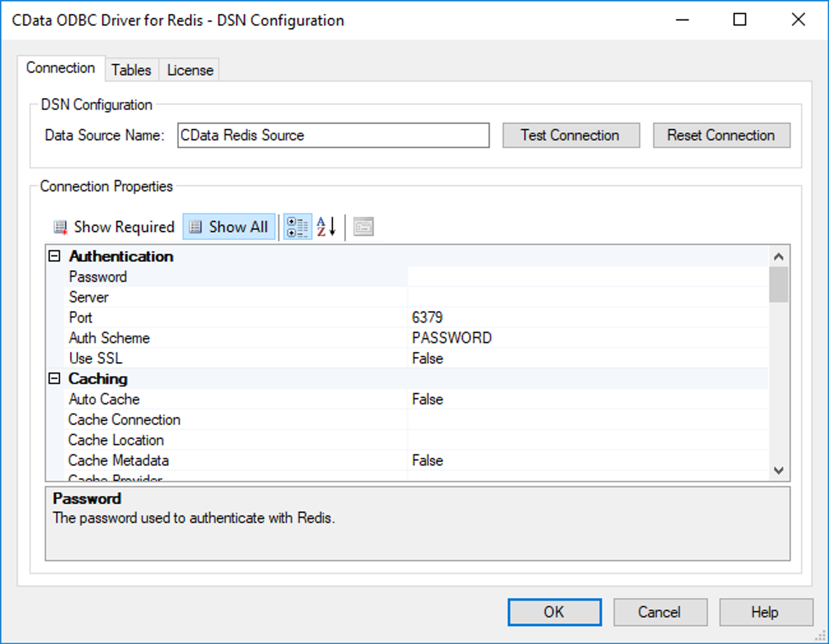Screen dimensions: 829x644
Task: Click the Server property value cell
Action: [x=587, y=297]
